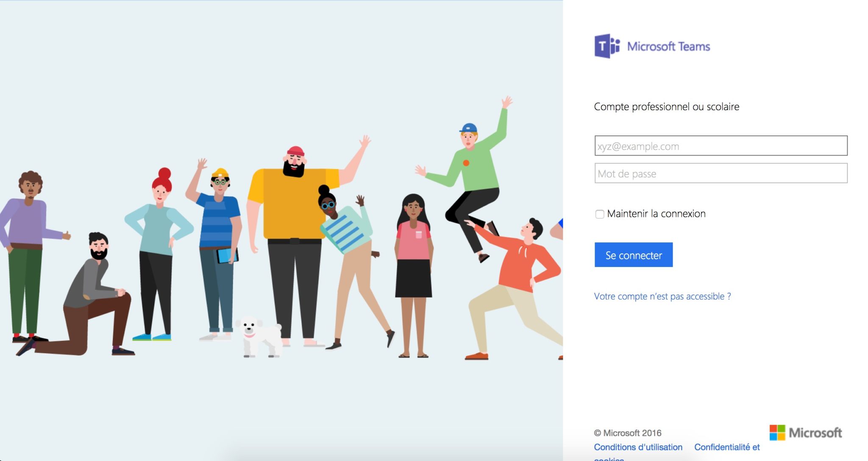Click the Microsoft Teams title text
The image size is (868, 461).
coord(668,46)
